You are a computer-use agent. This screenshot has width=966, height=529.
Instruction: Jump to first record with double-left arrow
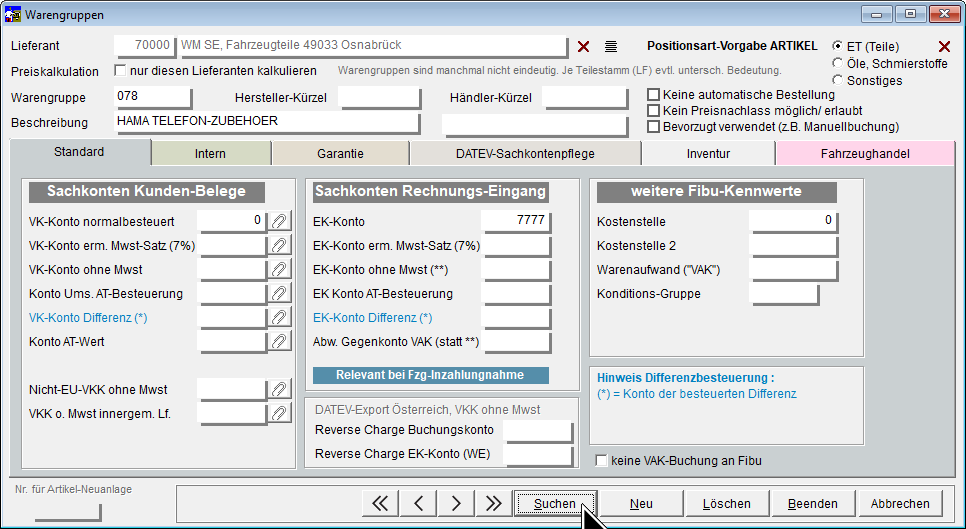point(380,504)
